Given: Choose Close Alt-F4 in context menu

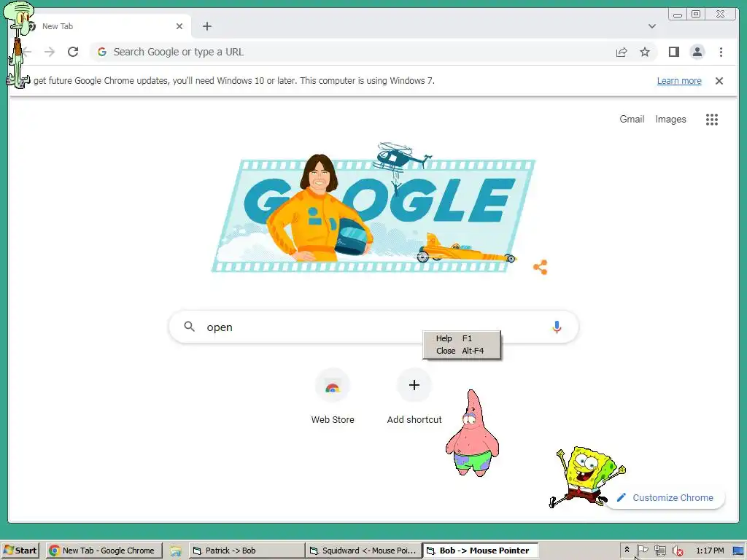Looking at the screenshot, I should pyautogui.click(x=461, y=351).
